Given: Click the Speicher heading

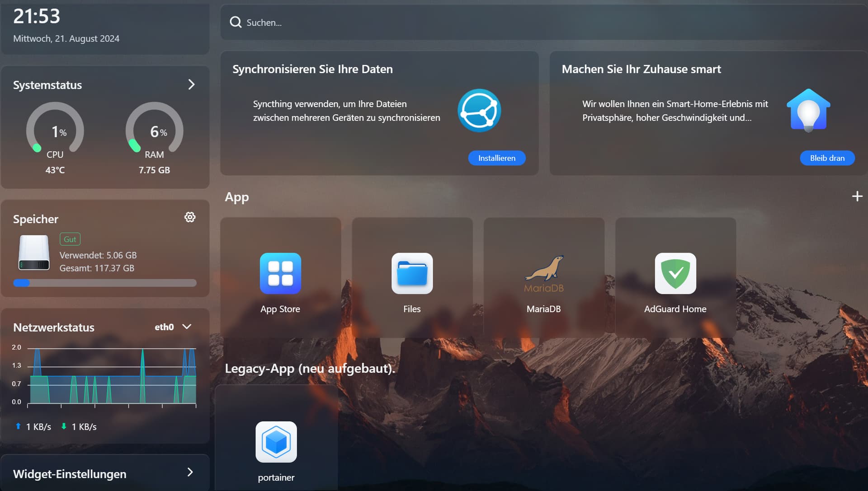Looking at the screenshot, I should (x=36, y=219).
